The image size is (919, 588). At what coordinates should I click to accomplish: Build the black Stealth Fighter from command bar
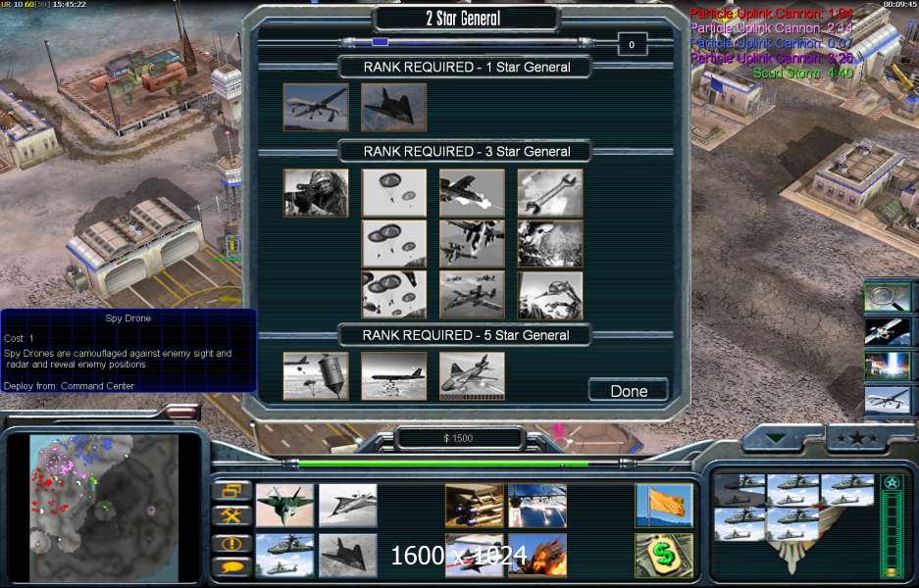pos(348,556)
